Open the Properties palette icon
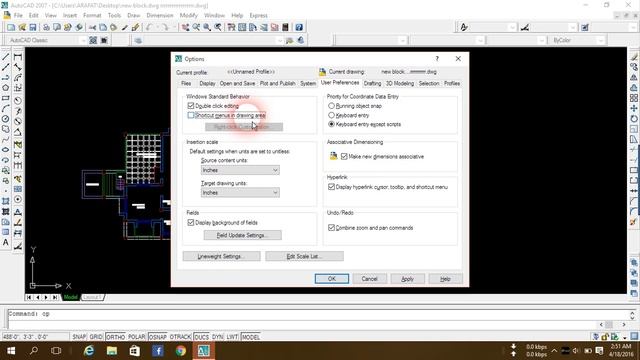Screen dimensions: 640x360 tap(231, 27)
